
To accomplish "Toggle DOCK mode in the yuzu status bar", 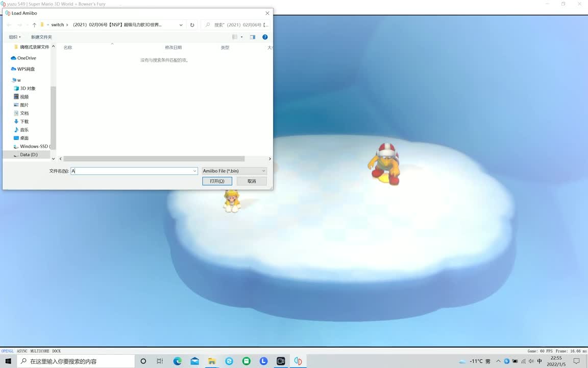I will click(56, 351).
